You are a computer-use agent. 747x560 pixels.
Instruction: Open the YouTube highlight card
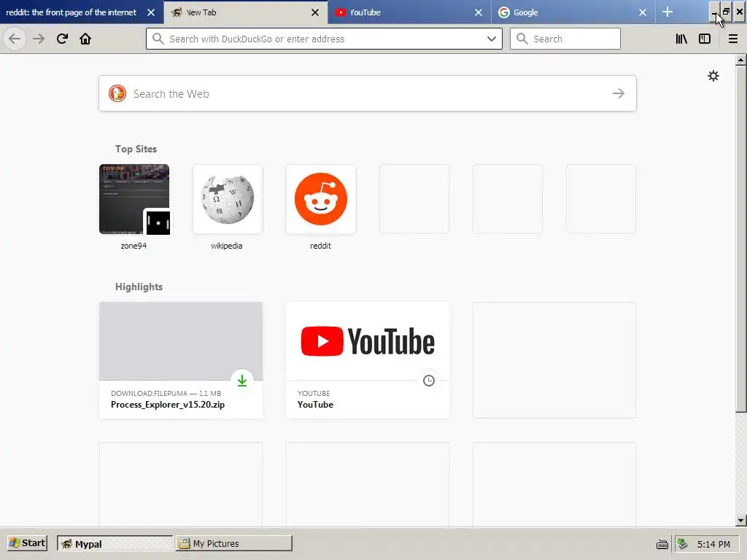click(x=368, y=360)
